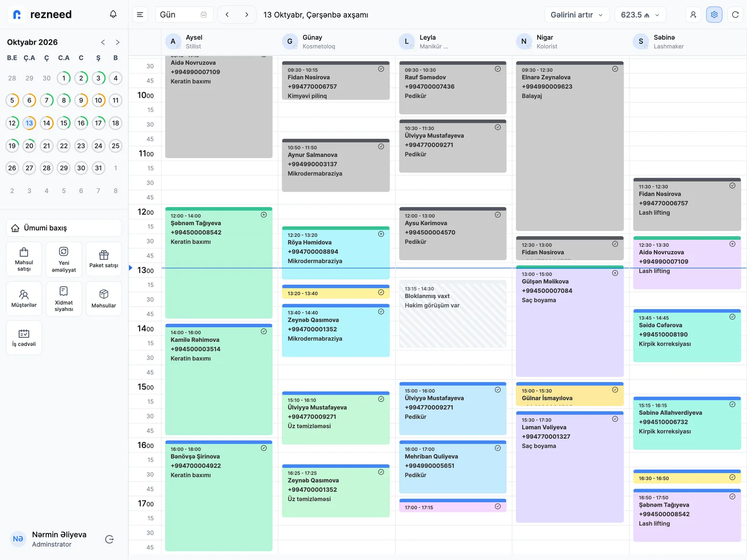This screenshot has width=747, height=560.
Task: Expand the 623.5 balance dropdown
Action: pos(640,14)
